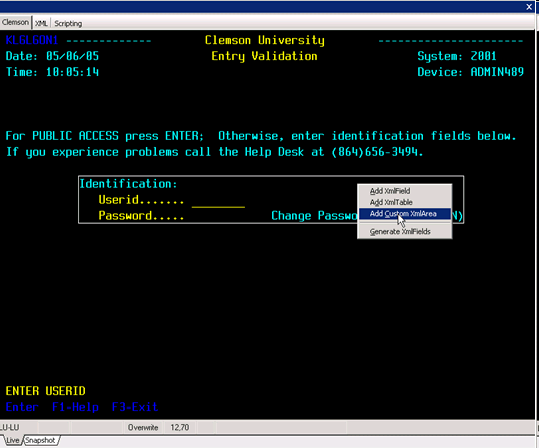
Task: Click the '12,70' cursor position status
Action: click(x=180, y=427)
